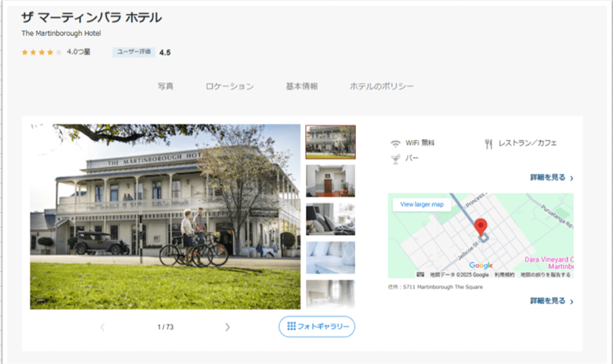Click the grid icon in フォトギャラリー button
Viewport: 613px width, 364px height.
click(291, 326)
